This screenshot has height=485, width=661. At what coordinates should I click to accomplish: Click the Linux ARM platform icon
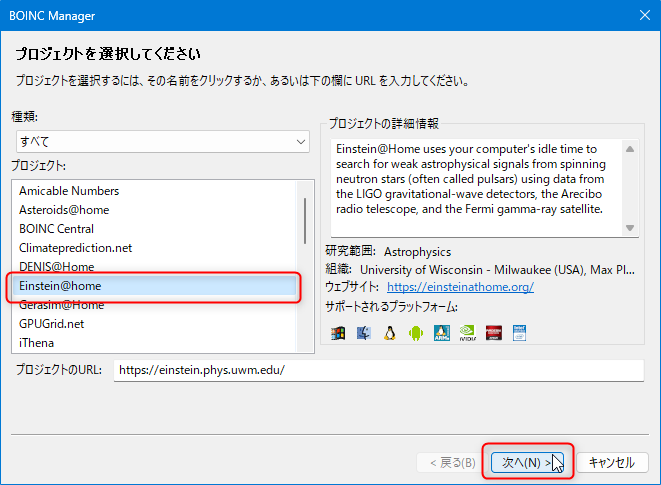442,333
